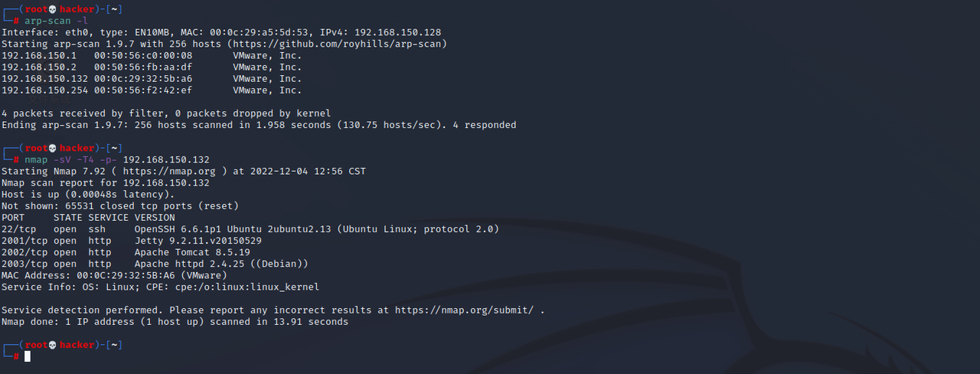Image resolution: width=980 pixels, height=374 pixels.
Task: Click the terminal cursor block
Action: 28,356
